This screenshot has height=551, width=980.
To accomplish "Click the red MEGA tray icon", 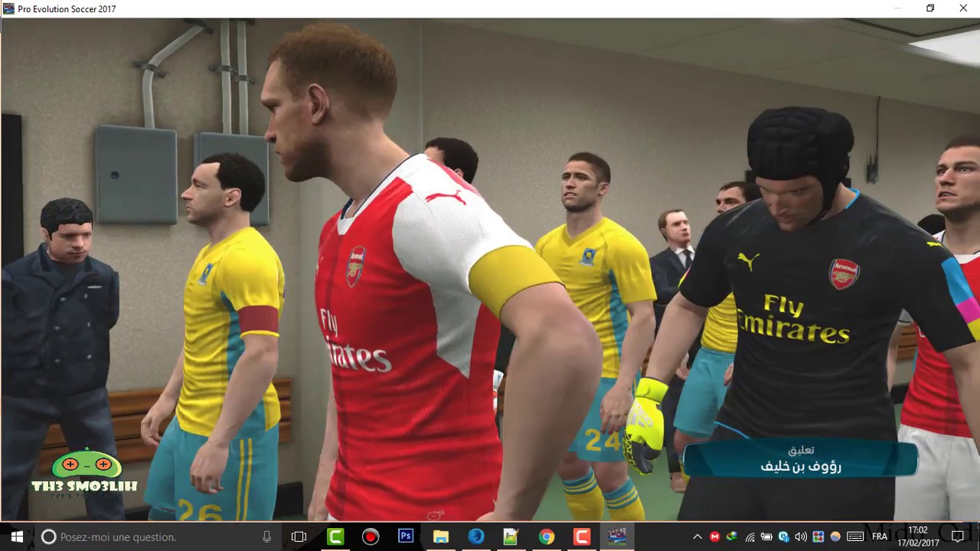I will pos(715,537).
